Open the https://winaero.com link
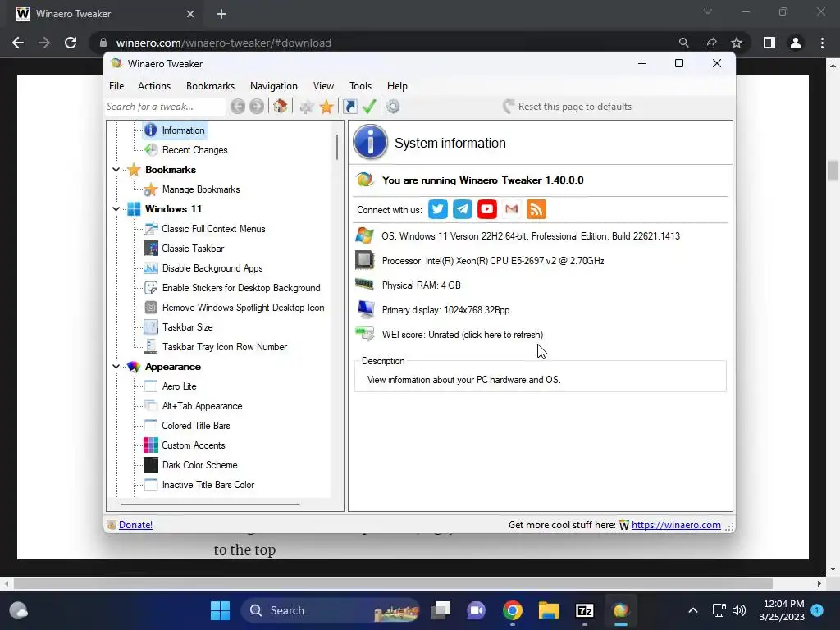 pyautogui.click(x=676, y=525)
